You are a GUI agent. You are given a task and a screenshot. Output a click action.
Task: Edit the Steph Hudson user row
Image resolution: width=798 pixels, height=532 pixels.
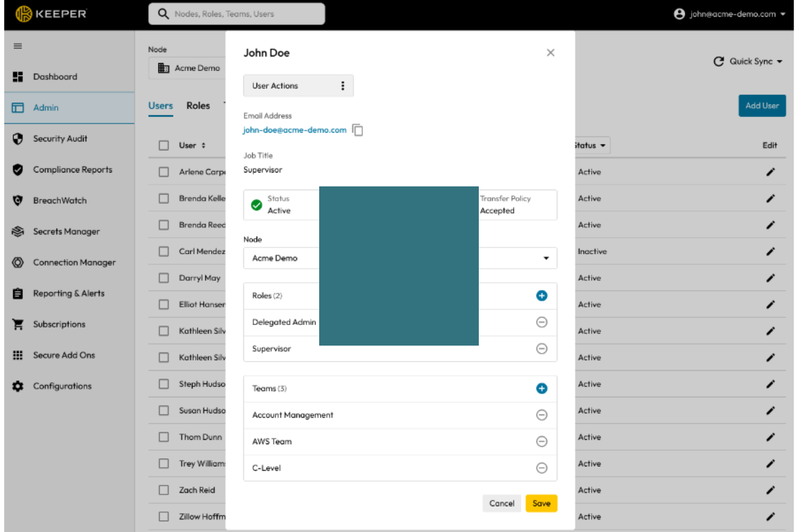point(771,384)
